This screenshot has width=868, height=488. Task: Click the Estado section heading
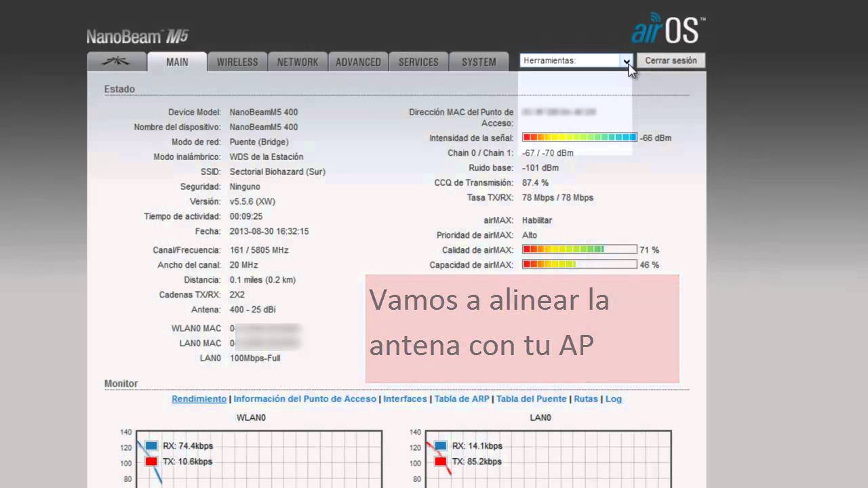pos(119,89)
